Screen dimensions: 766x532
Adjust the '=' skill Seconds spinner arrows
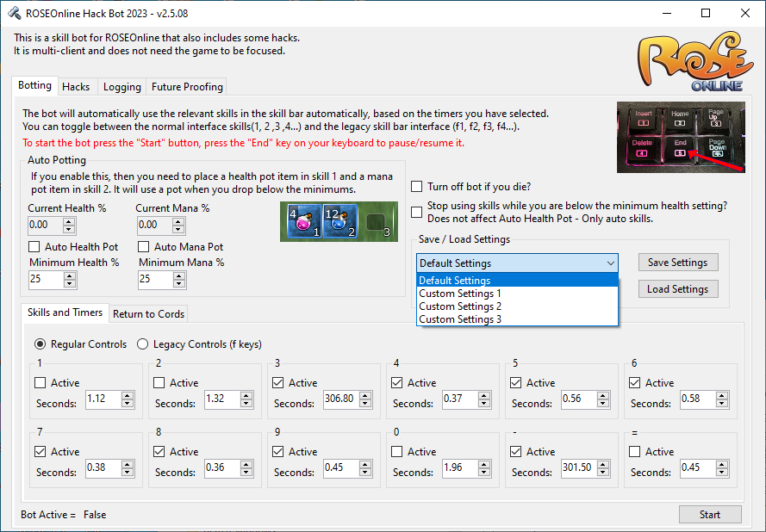pos(722,468)
